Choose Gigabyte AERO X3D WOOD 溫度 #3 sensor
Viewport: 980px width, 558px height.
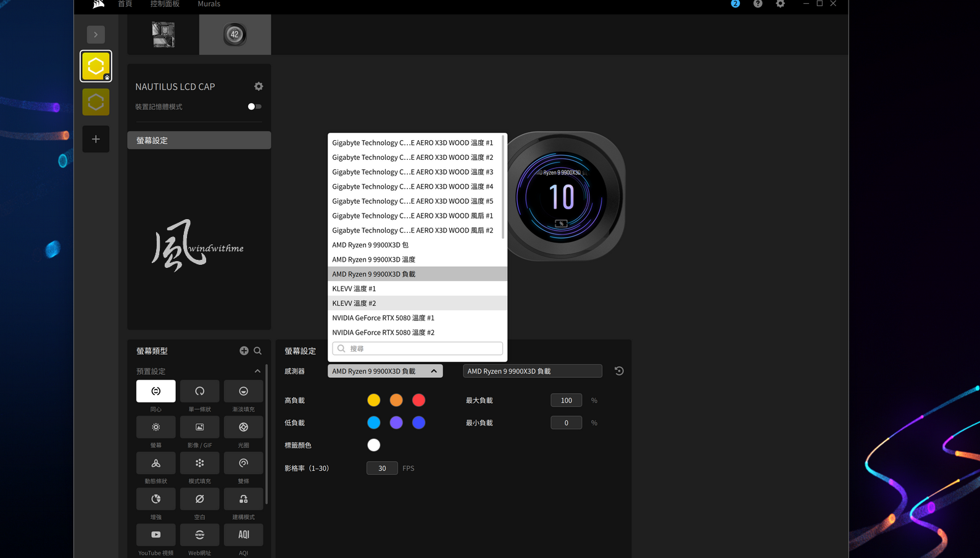click(417, 172)
